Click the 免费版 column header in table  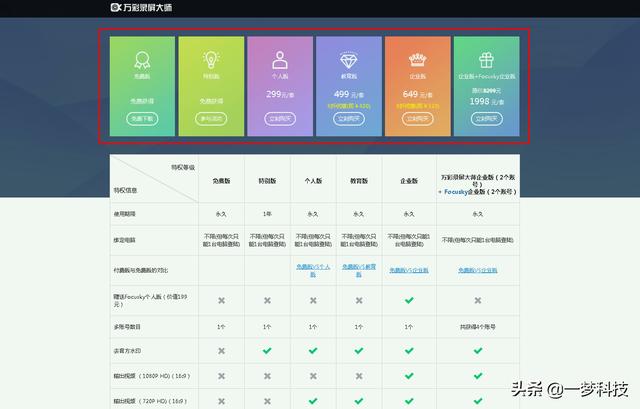coord(221,181)
